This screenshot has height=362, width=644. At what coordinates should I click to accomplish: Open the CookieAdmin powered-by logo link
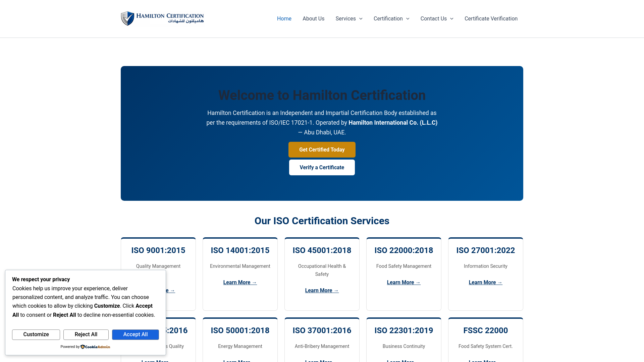pos(95,347)
